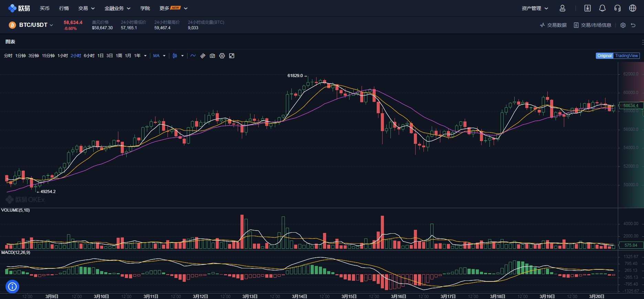Open the 行情 menu item
The width and height of the screenshot is (644, 299).
coord(64,8)
